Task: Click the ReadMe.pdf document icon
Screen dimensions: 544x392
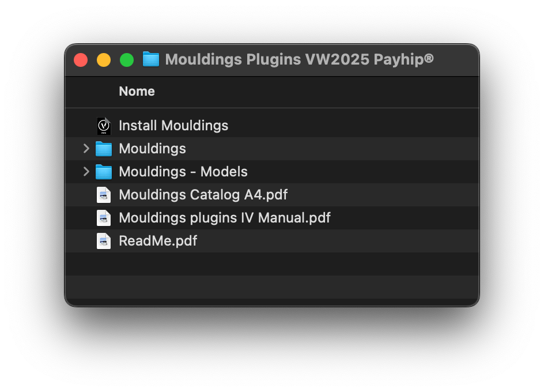Action: click(x=104, y=240)
